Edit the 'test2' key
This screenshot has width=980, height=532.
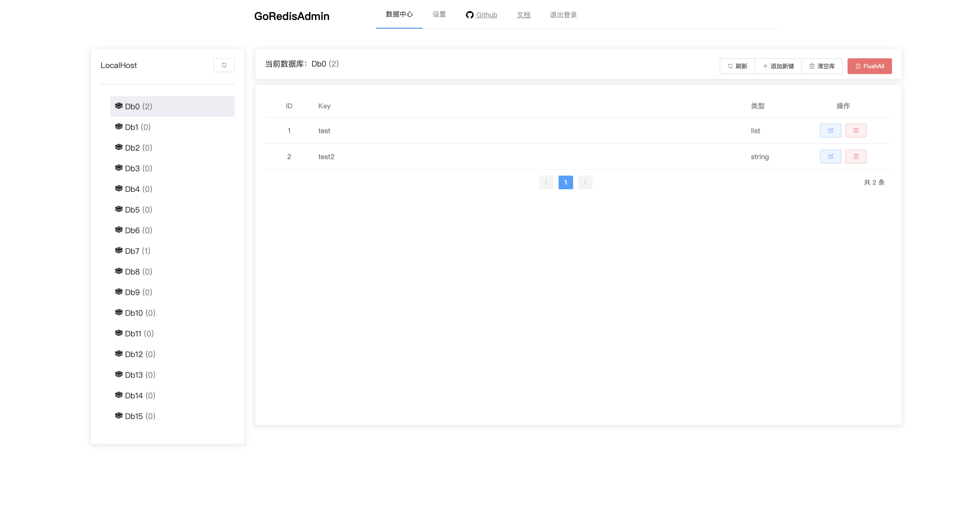pos(831,156)
